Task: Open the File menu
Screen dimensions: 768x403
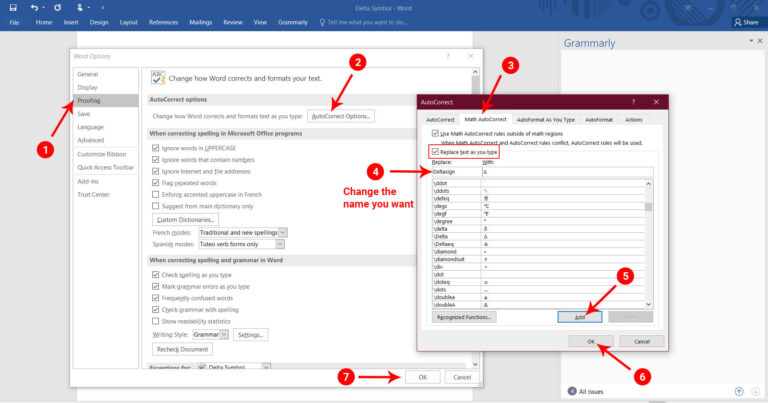Action: [x=15, y=23]
